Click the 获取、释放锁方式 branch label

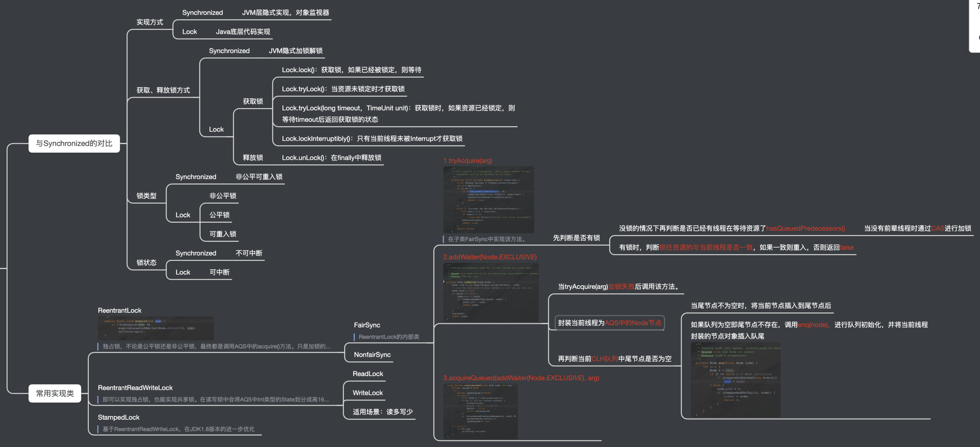point(163,90)
